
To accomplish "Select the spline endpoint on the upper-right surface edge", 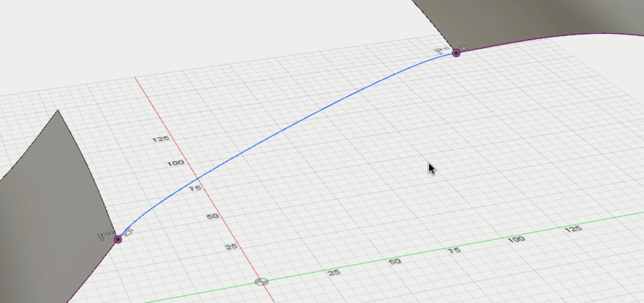I will coord(456,53).
